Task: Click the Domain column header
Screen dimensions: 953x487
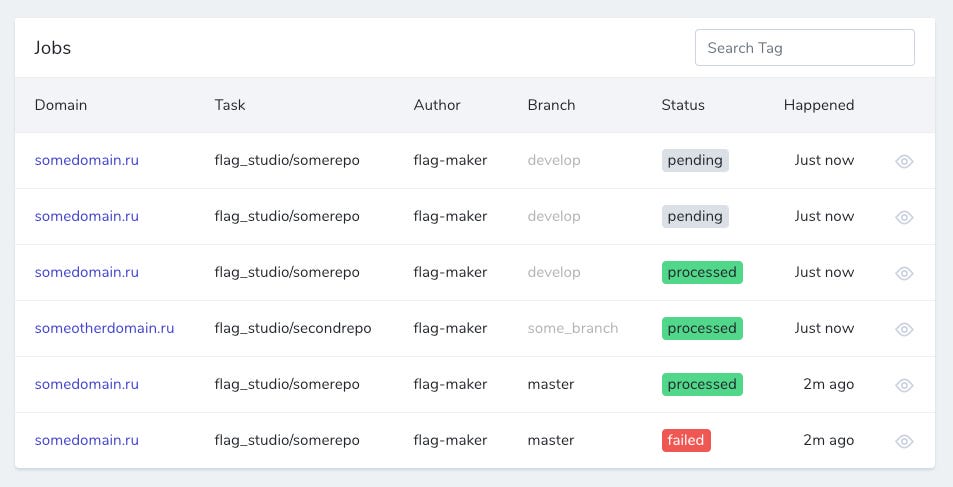Action: pos(61,105)
